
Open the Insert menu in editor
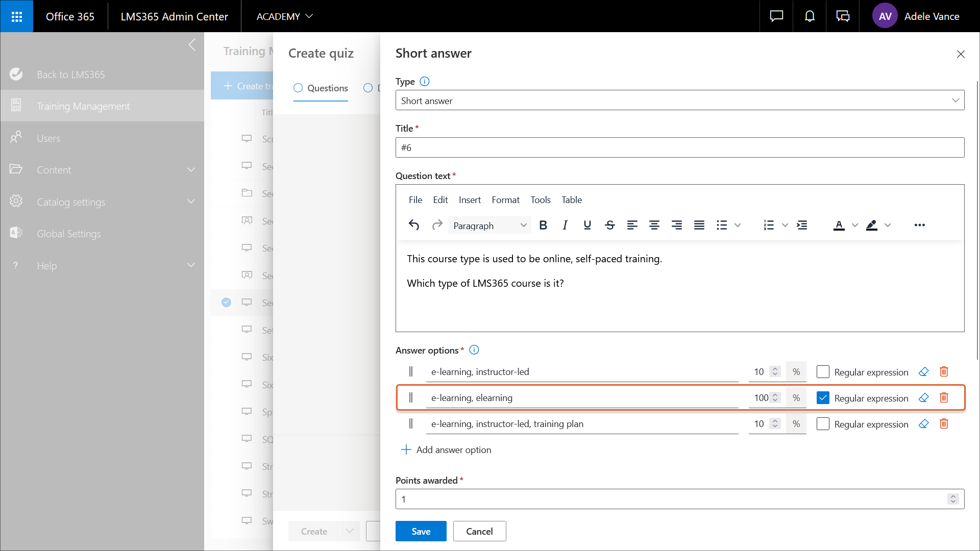tap(469, 200)
